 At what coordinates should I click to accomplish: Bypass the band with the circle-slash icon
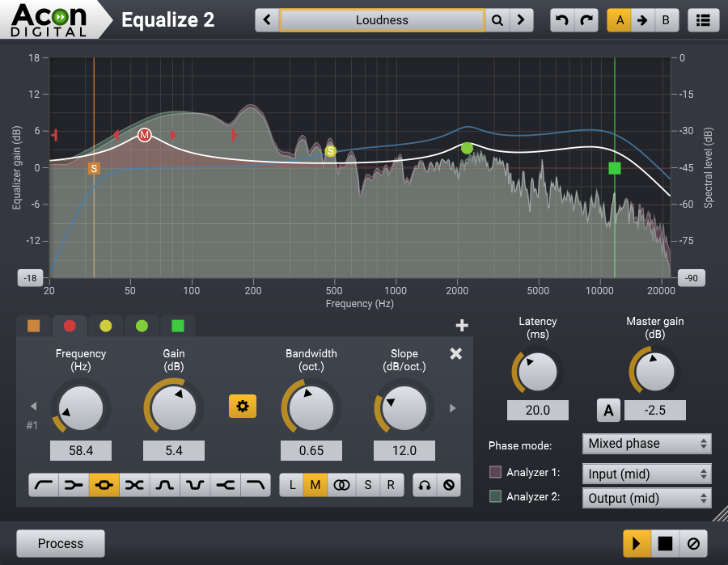tap(448, 485)
